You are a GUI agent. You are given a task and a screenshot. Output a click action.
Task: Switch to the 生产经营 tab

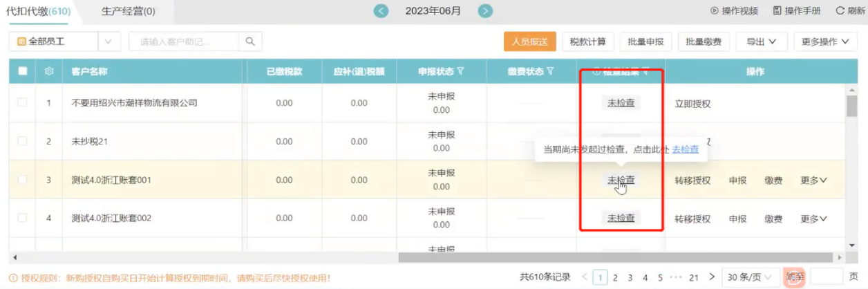click(128, 11)
